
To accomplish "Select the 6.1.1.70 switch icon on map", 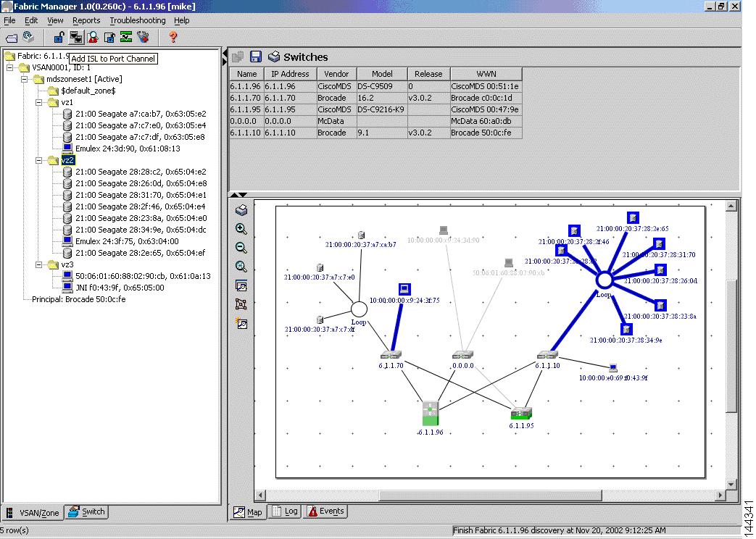I will click(x=391, y=355).
